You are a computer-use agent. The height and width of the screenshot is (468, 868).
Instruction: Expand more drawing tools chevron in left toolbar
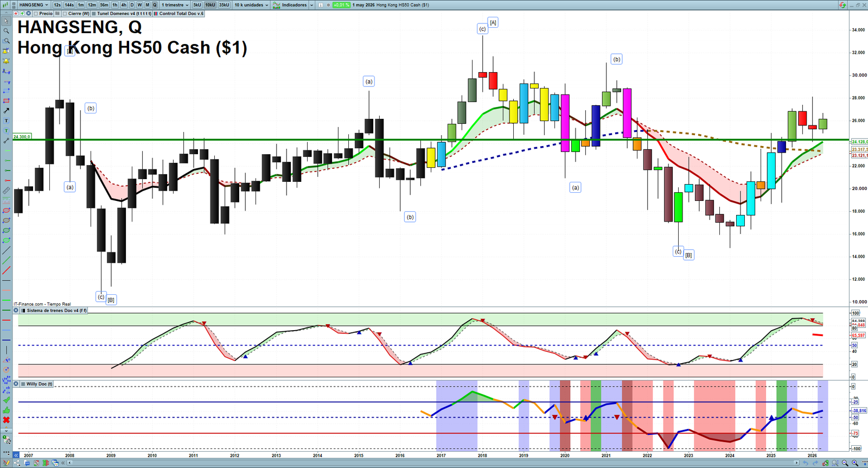click(x=6, y=431)
